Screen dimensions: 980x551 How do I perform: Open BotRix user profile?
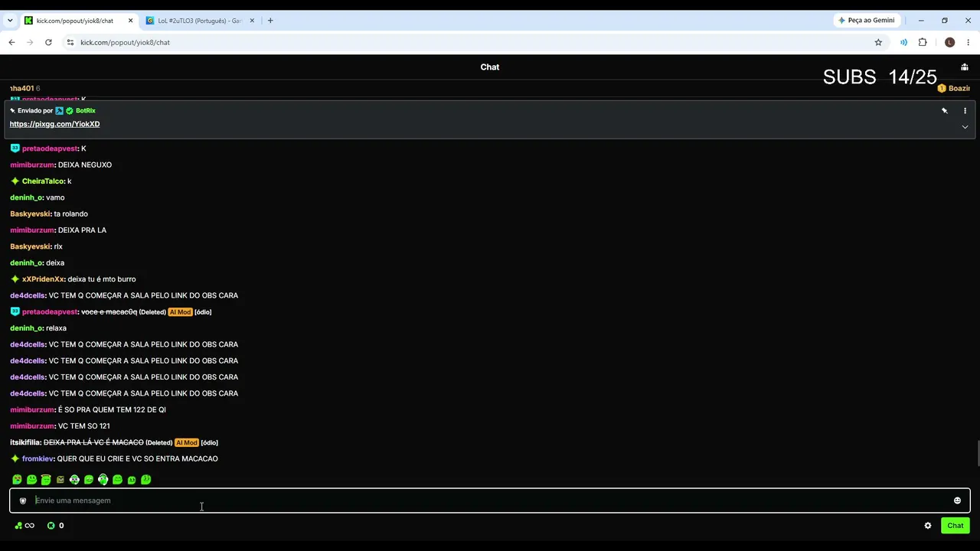pos(86,111)
